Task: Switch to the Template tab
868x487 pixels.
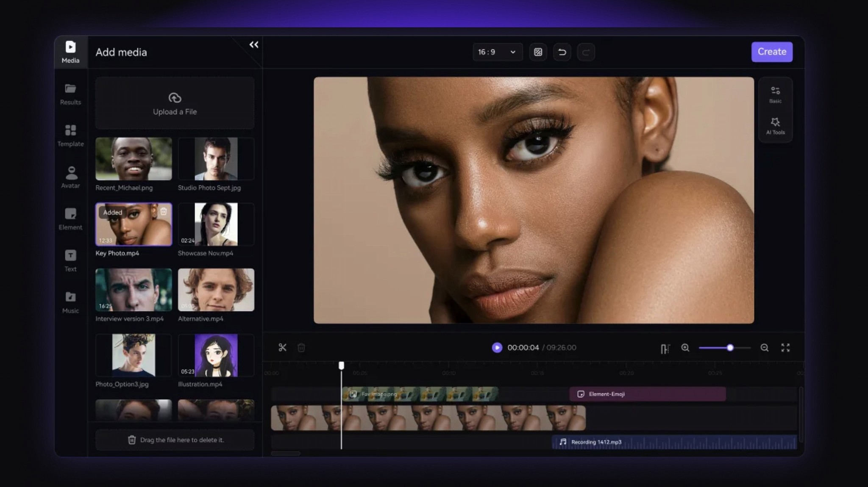Action: pyautogui.click(x=71, y=136)
